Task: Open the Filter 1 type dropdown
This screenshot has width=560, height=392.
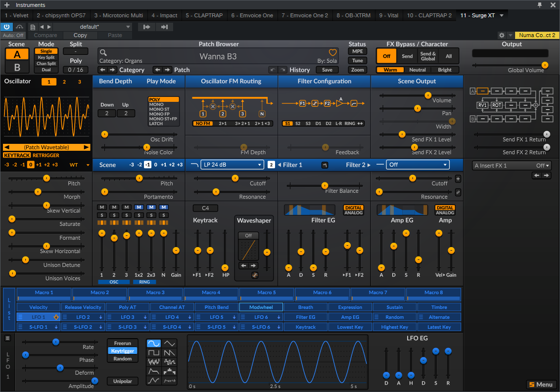Action: click(232, 165)
